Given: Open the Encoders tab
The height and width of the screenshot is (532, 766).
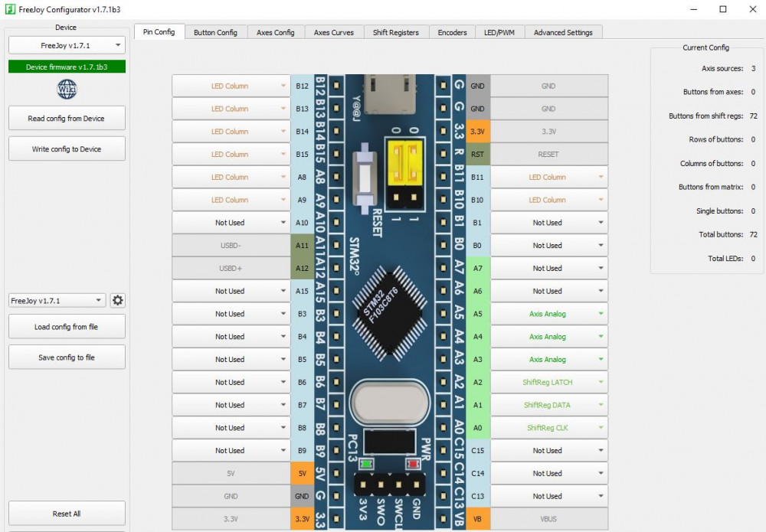Looking at the screenshot, I should pos(453,32).
